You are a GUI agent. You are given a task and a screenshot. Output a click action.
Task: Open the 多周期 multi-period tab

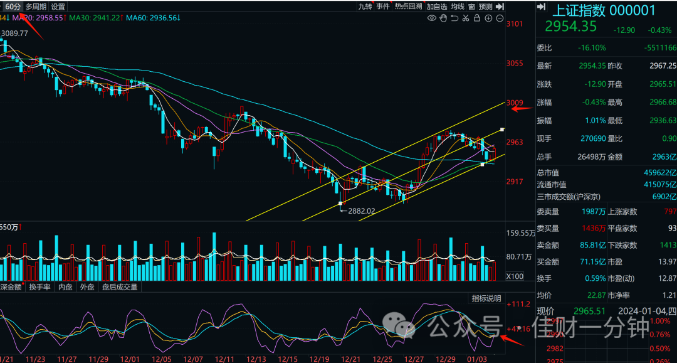[35, 6]
